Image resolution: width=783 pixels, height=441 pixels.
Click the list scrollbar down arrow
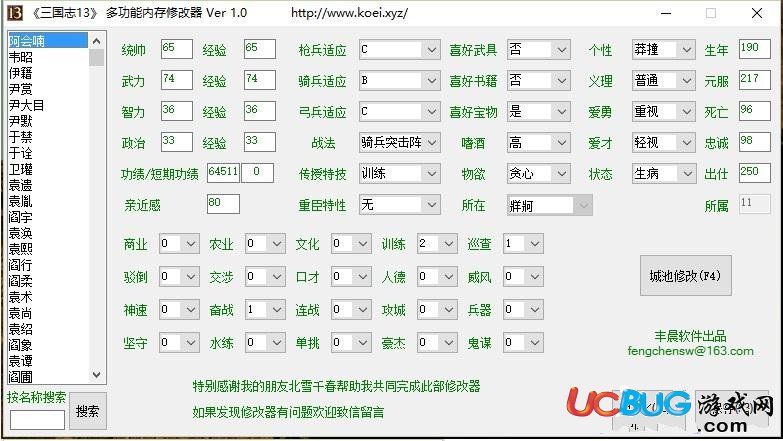tap(97, 375)
